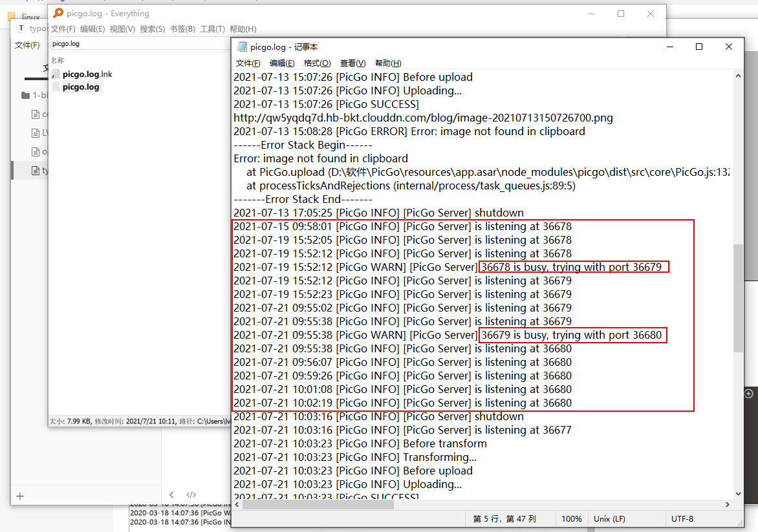Click the plus icon in Typora sidebar
Viewport: 758px width, 532px height.
tap(20, 496)
